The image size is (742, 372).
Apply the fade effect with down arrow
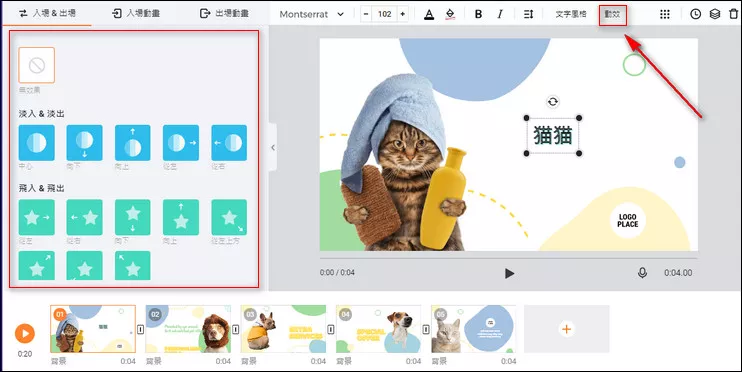pyautogui.click(x=85, y=143)
